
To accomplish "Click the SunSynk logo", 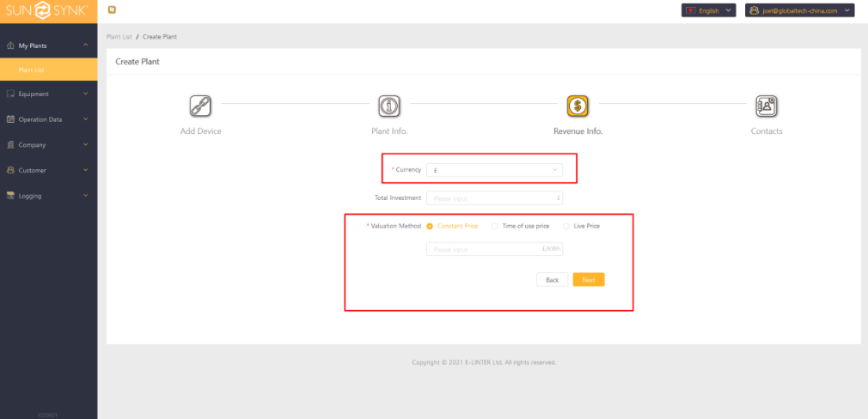I will click(x=46, y=10).
